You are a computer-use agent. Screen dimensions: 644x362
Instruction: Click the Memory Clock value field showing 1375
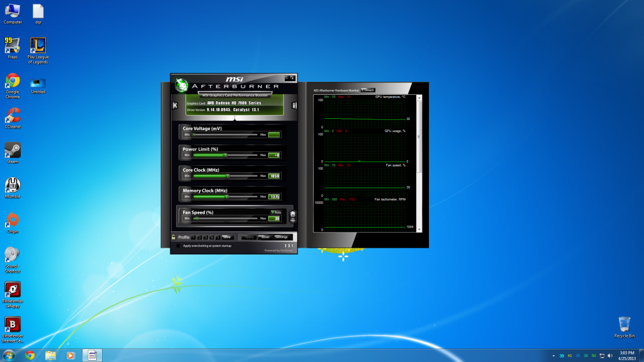274,197
